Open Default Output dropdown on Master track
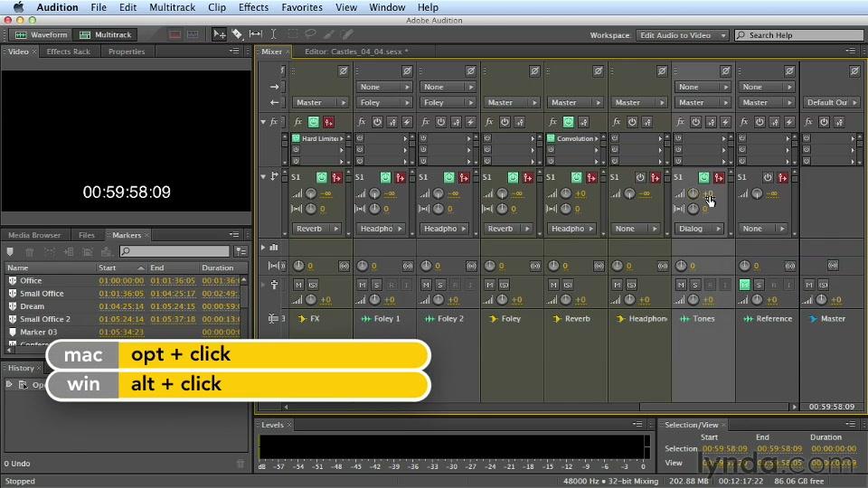 830,102
